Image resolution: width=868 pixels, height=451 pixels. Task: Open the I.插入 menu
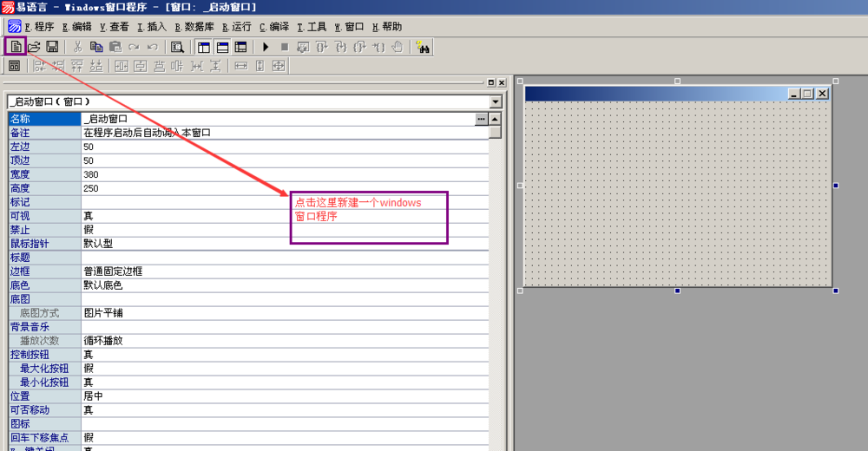[152, 27]
